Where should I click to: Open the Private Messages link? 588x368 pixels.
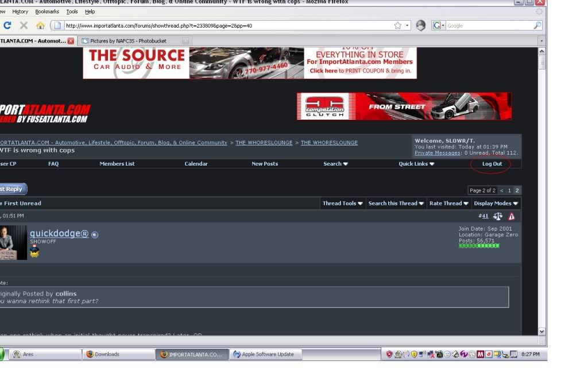click(x=437, y=153)
